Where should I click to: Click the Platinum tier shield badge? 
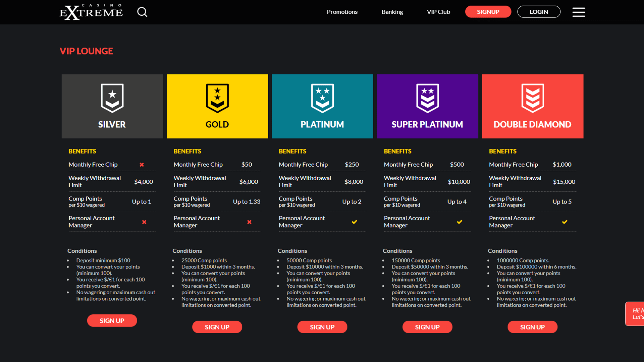322,98
